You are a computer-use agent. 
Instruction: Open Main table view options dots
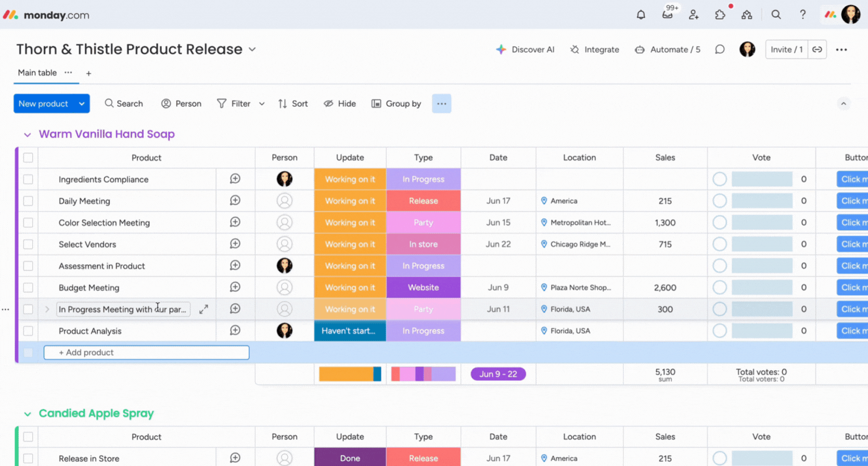[x=68, y=72]
